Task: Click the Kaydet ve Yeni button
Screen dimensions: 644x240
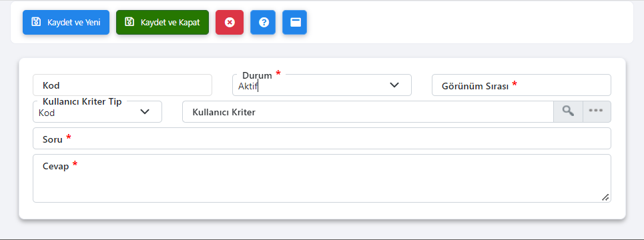Action: [x=66, y=22]
